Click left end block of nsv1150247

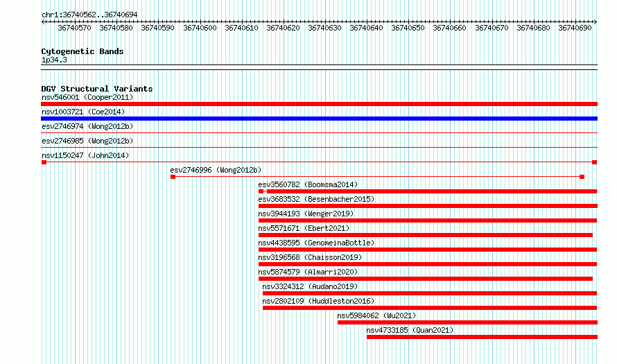tap(44, 162)
